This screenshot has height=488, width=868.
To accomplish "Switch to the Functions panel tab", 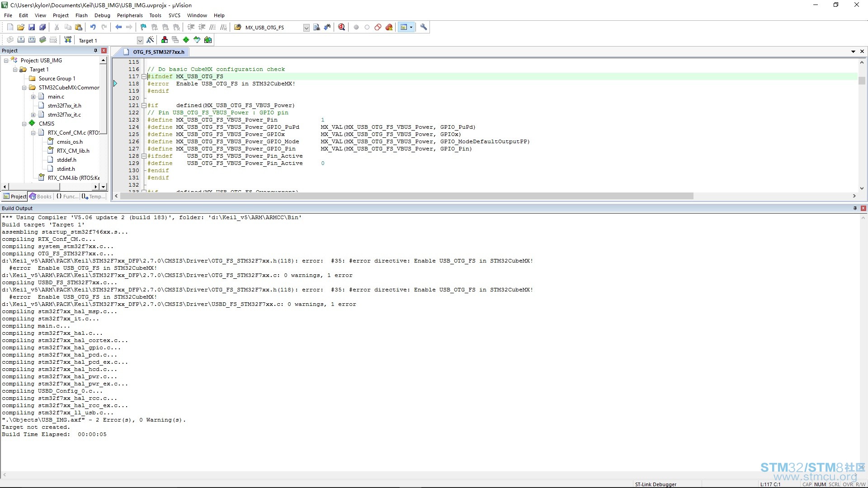I will [x=67, y=196].
